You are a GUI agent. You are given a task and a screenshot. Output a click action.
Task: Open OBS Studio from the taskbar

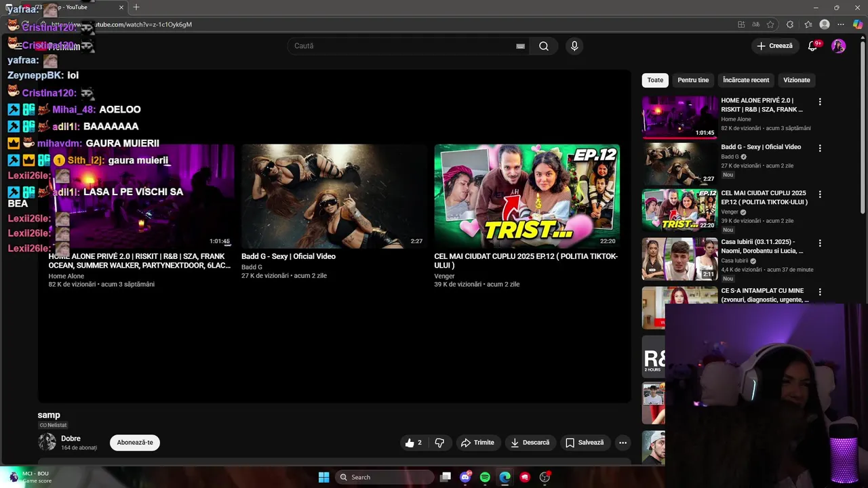[x=545, y=477]
